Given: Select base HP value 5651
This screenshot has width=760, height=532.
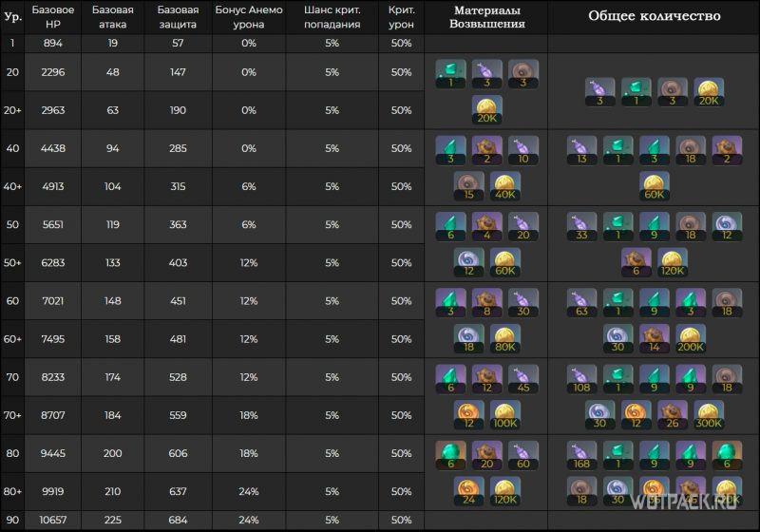Looking at the screenshot, I should (x=53, y=225).
